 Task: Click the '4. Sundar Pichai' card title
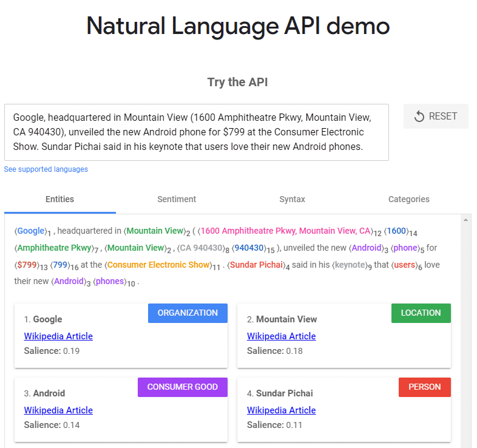click(x=280, y=393)
